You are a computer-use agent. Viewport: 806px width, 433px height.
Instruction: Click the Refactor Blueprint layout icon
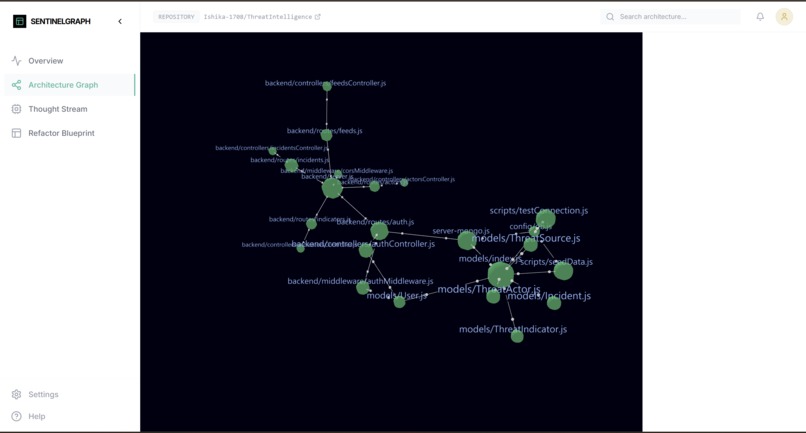click(16, 133)
